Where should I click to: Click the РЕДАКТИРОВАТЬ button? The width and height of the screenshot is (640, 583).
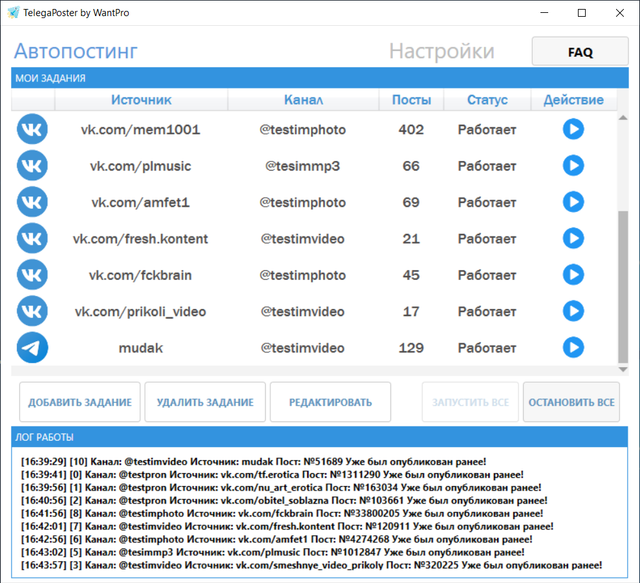(331, 402)
